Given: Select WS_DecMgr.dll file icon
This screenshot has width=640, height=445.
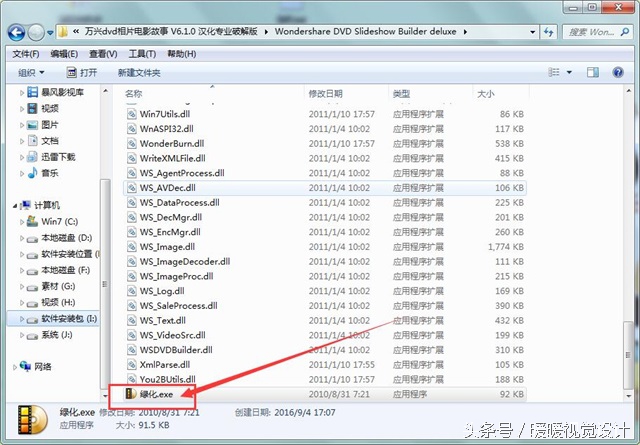Looking at the screenshot, I should (131, 217).
